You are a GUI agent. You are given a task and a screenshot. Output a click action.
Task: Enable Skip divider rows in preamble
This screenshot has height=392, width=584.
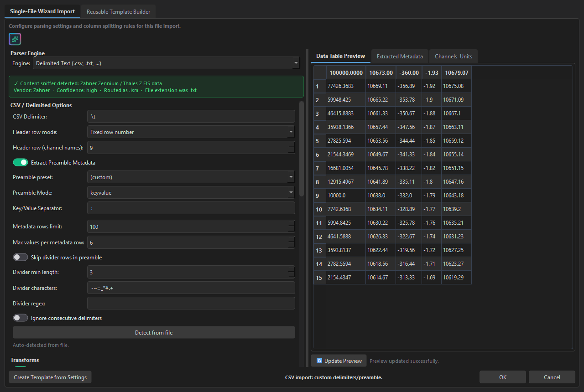21,257
